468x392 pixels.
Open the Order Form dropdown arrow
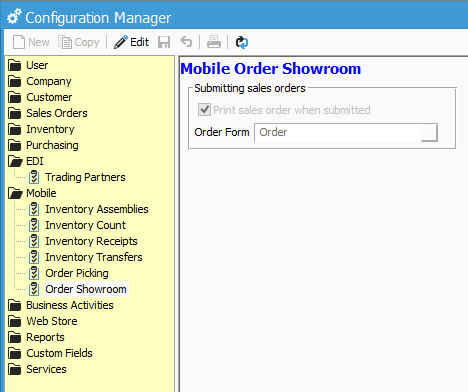[x=429, y=132]
